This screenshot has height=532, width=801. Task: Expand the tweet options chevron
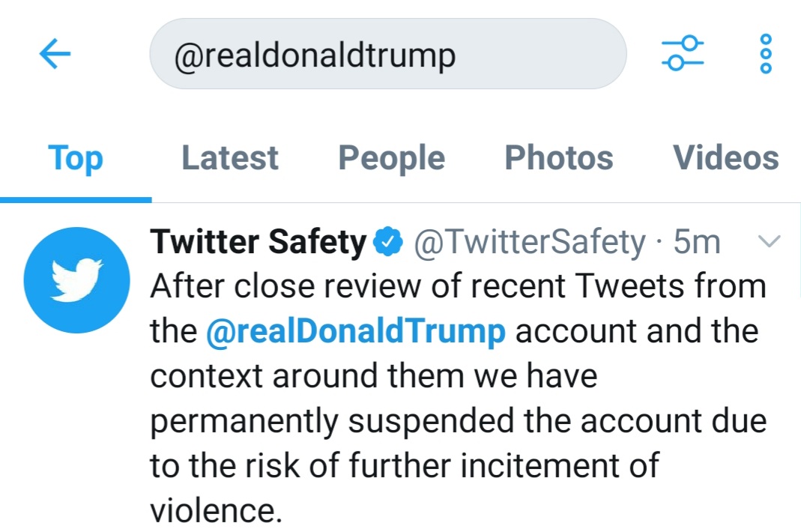pos(770,241)
